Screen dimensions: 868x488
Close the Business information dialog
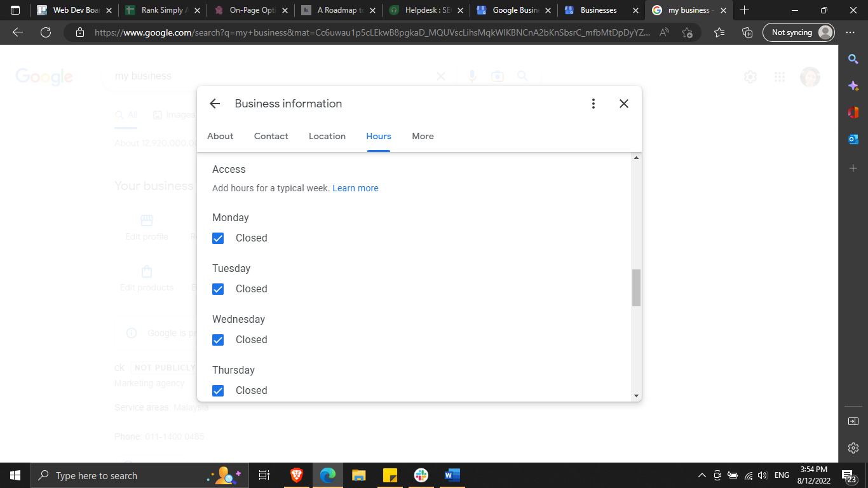coord(624,104)
